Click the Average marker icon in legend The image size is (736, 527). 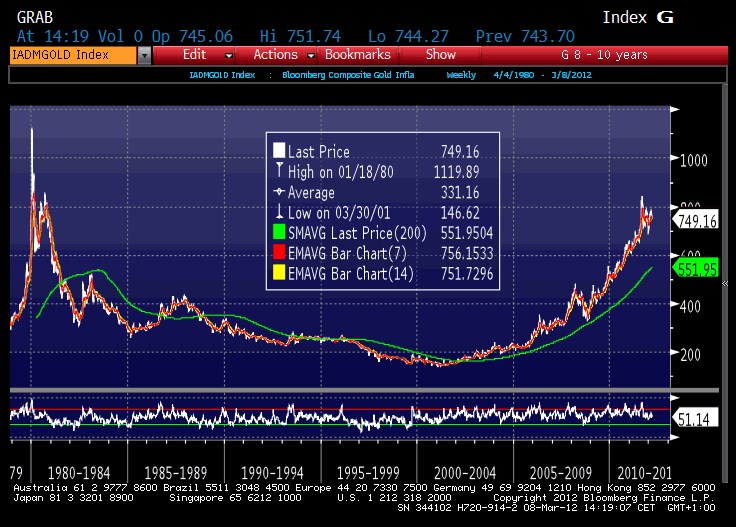(279, 191)
